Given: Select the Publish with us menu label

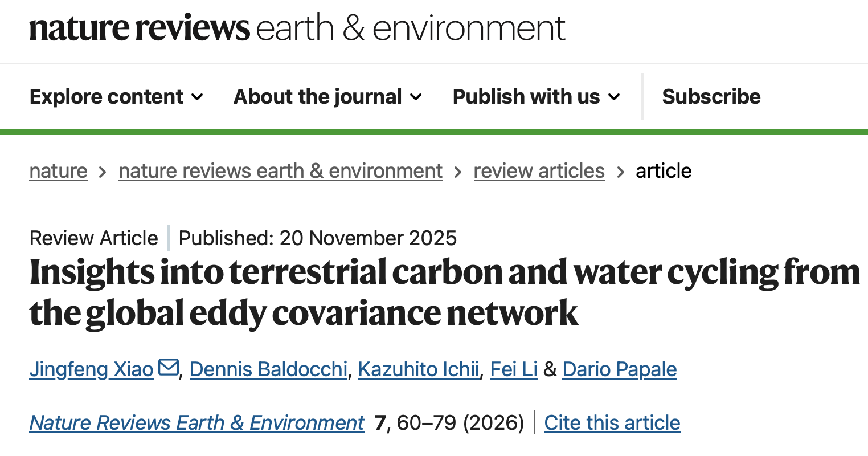Looking at the screenshot, I should 526,97.
